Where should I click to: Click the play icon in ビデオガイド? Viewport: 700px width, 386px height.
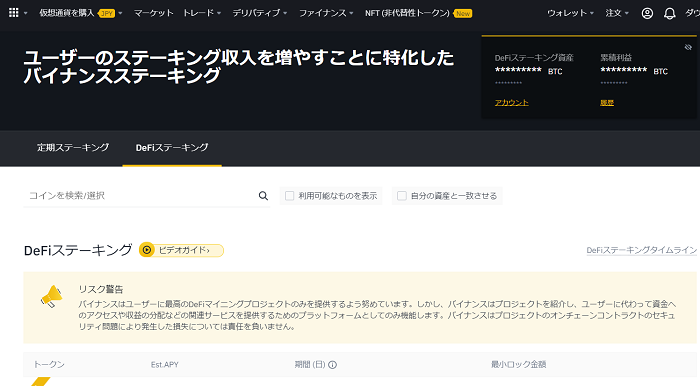pyautogui.click(x=147, y=250)
